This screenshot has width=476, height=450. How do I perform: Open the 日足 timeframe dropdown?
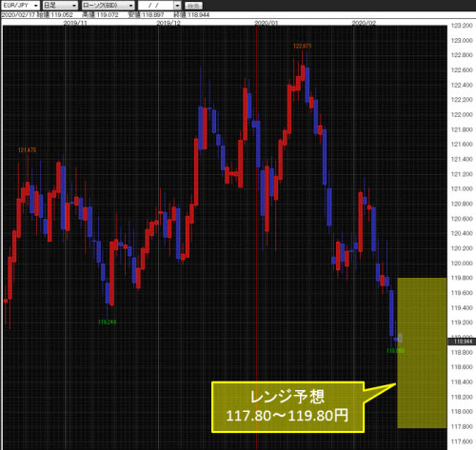click(x=60, y=6)
